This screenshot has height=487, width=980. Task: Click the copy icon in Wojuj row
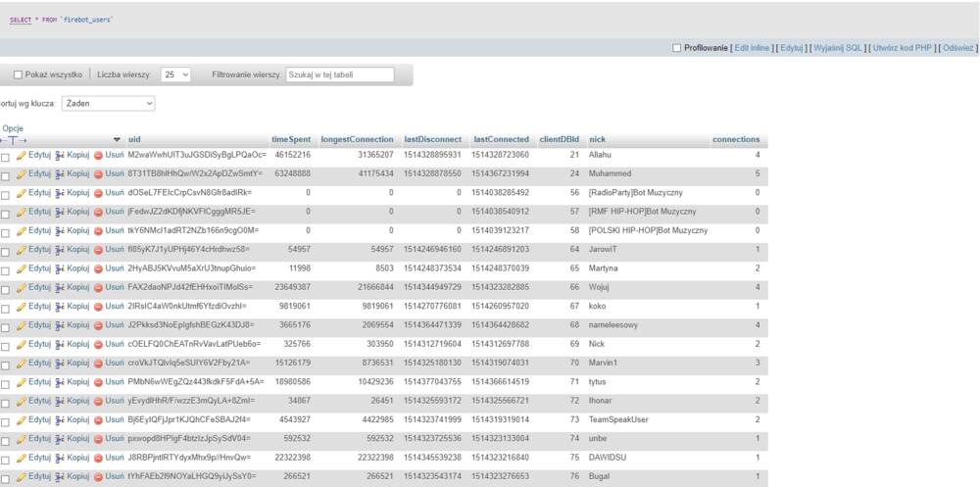(60, 287)
